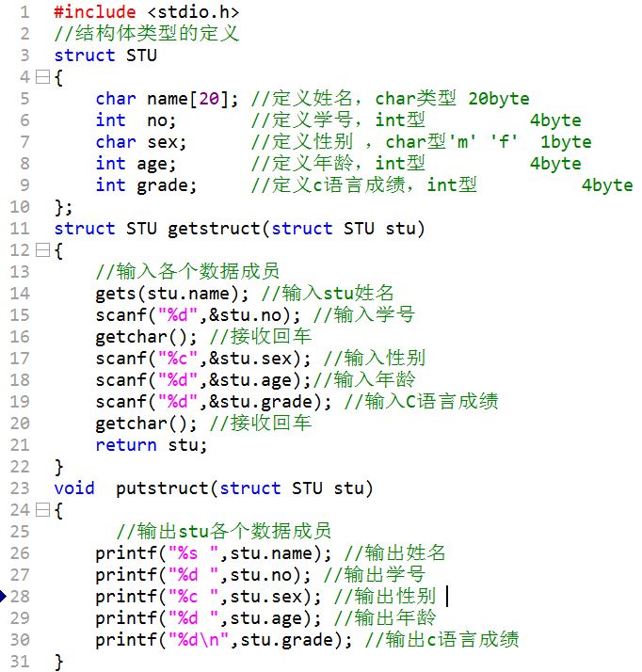This screenshot has width=642, height=672.
Task: Click 'getchar();' on line 20
Action: click(146, 424)
